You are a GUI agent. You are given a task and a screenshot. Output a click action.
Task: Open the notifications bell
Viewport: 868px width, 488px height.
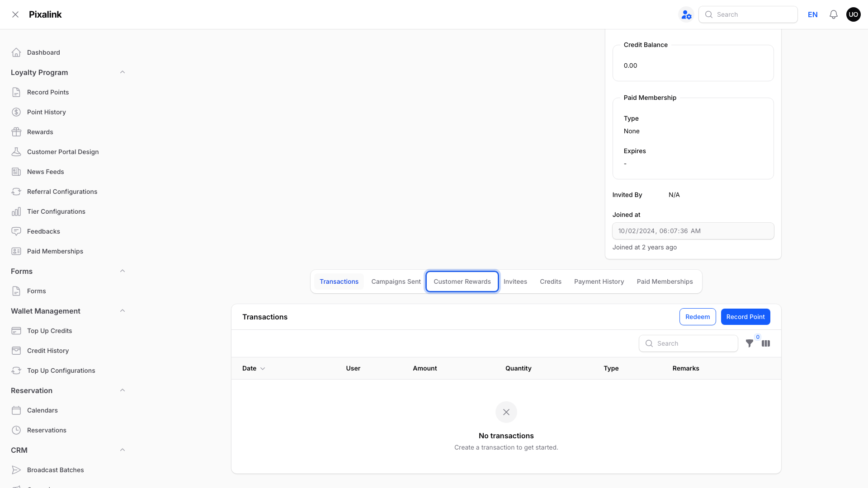(x=834, y=14)
